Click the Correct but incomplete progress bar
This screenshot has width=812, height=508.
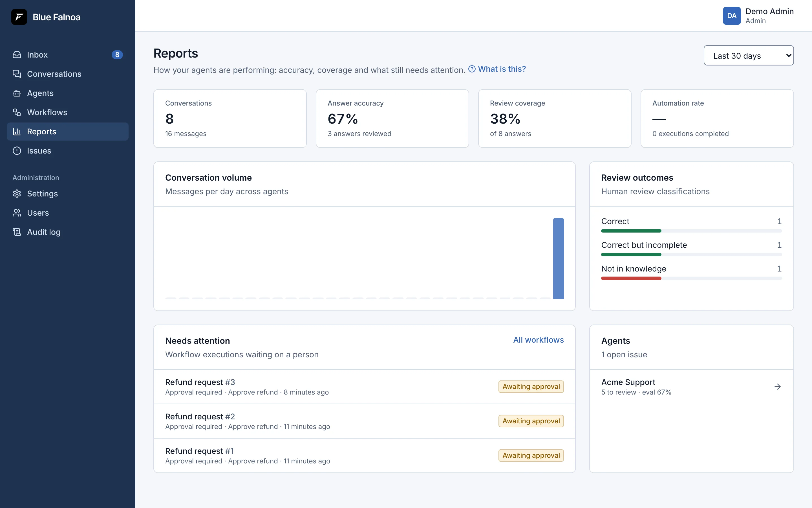[691, 255]
